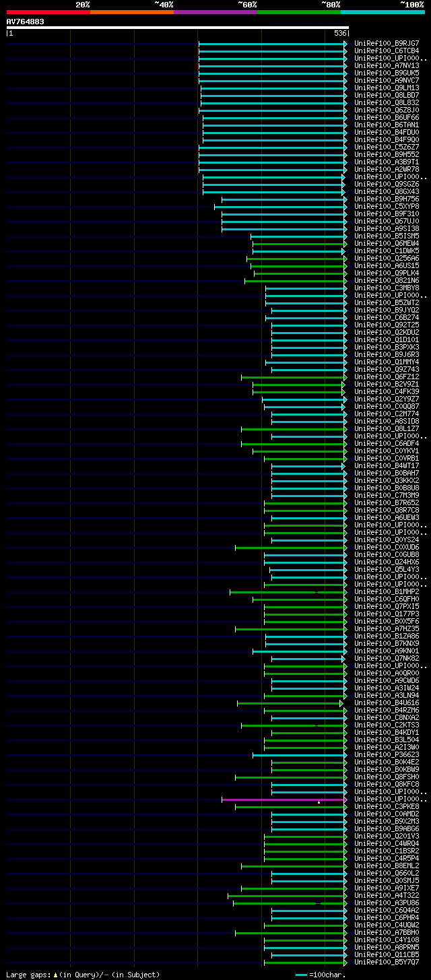Open the UniRef100_A3B9T1 entry
This screenshot has height=980, width=431.
tap(387, 162)
